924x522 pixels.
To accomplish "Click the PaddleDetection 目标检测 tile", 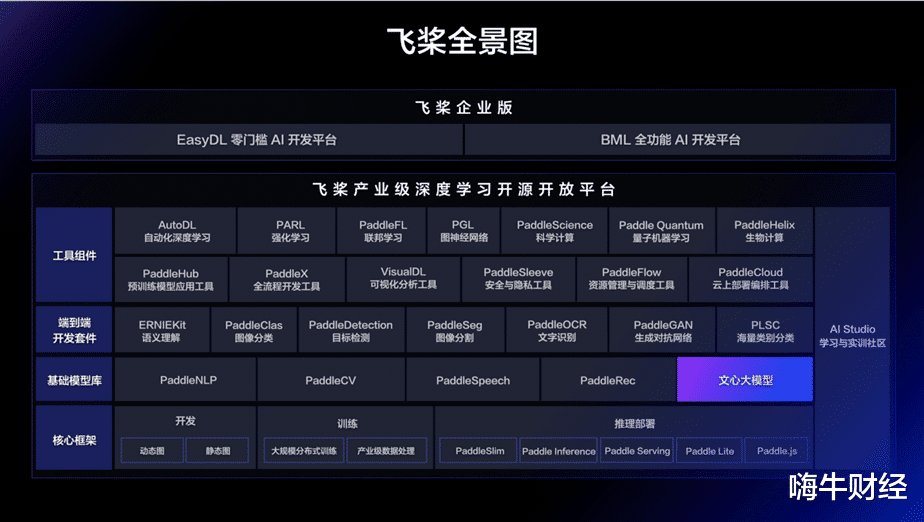I will [352, 330].
